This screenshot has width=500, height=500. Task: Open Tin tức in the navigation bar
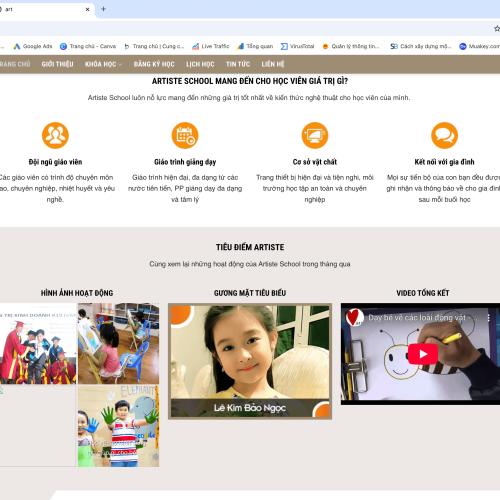coord(238,64)
